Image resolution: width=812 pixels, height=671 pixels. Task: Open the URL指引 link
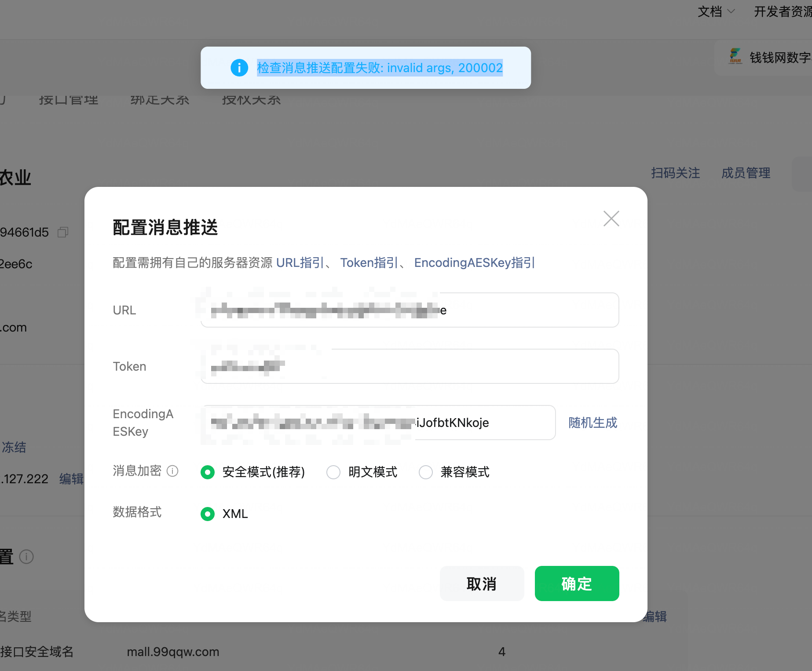point(300,263)
